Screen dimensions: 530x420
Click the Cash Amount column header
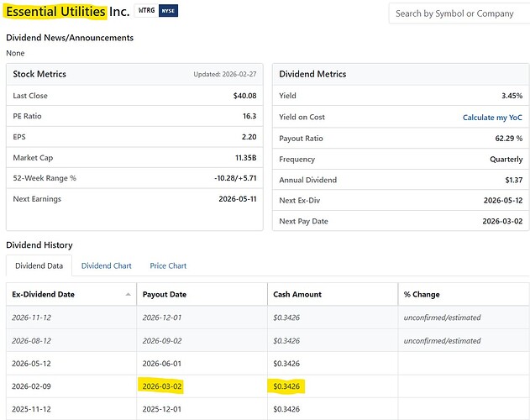tap(297, 295)
